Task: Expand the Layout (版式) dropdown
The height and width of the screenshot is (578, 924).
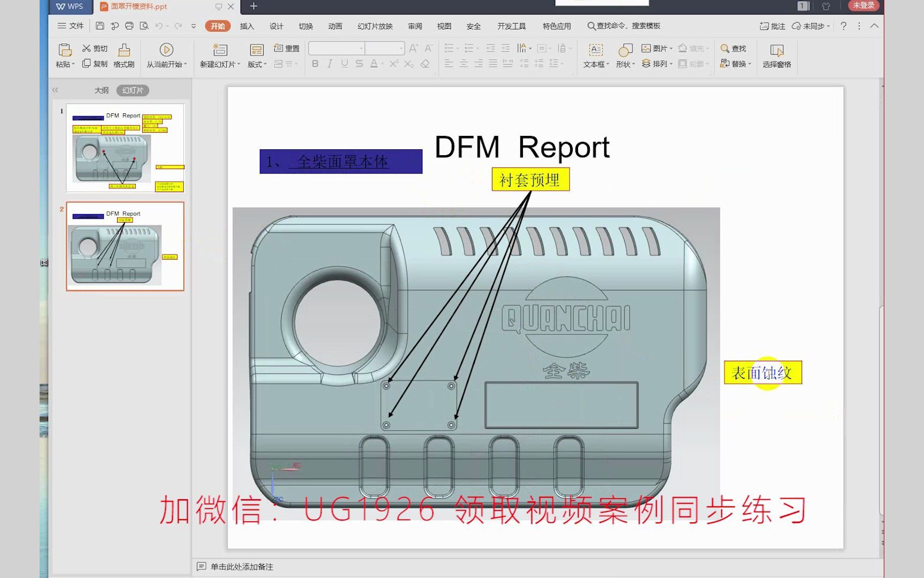Action: [257, 64]
